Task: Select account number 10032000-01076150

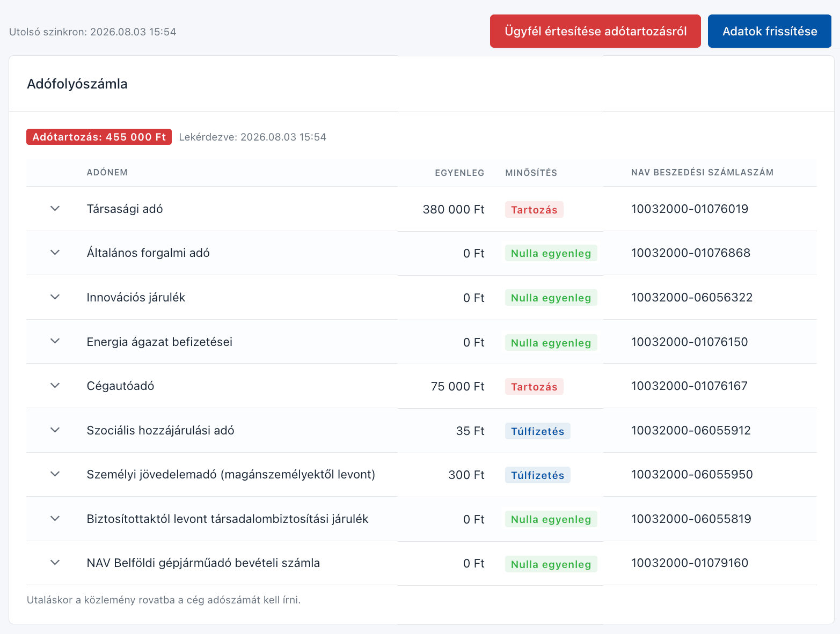Action: coord(690,342)
